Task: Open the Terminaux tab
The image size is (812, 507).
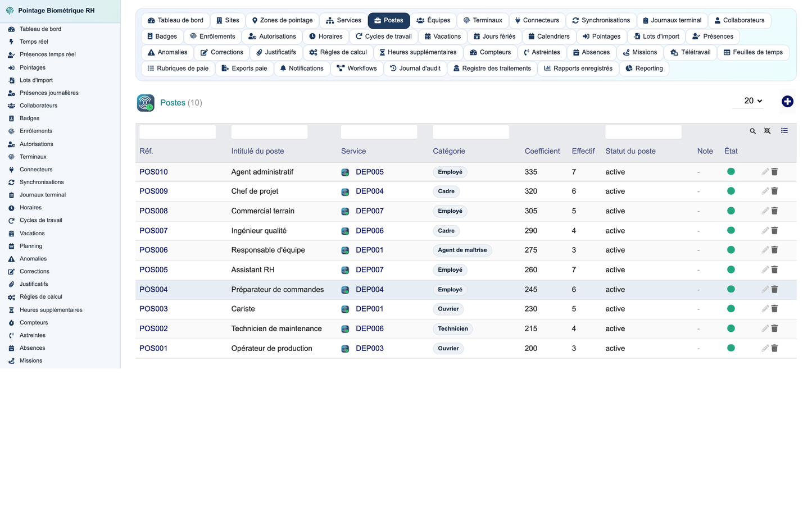Action: click(x=483, y=20)
